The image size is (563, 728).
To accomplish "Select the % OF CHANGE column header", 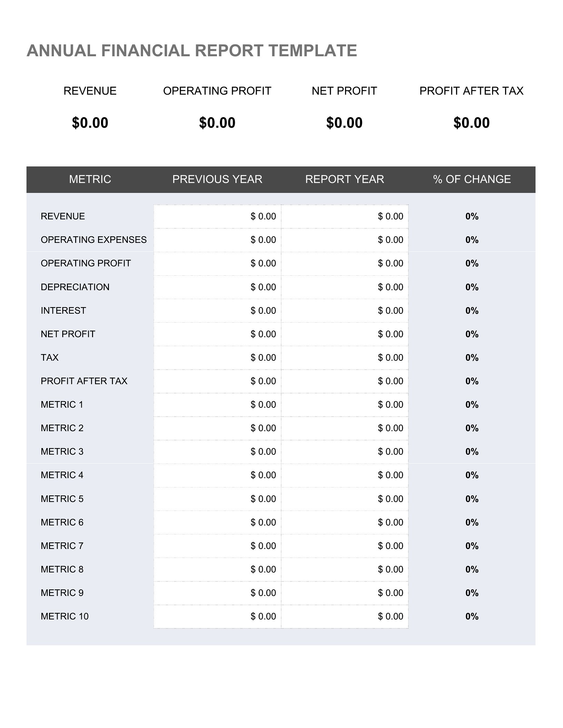I will [472, 179].
